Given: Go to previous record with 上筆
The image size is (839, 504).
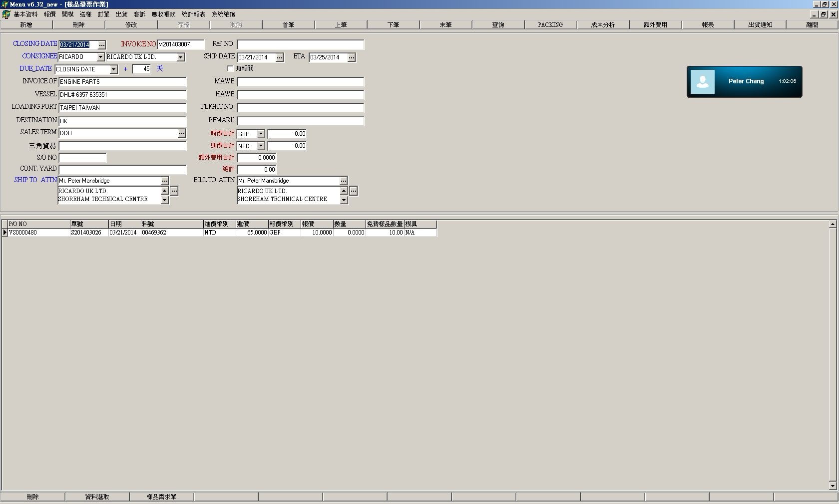Looking at the screenshot, I should pos(341,25).
